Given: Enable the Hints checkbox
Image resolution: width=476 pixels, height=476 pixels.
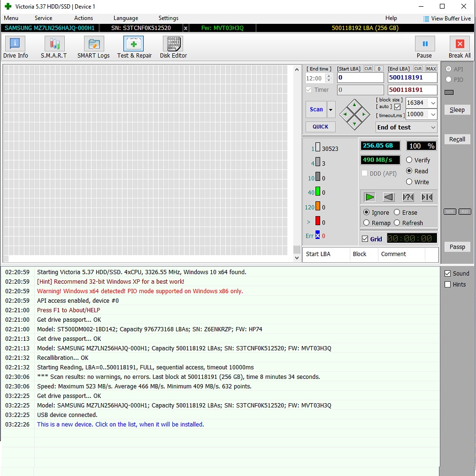Looking at the screenshot, I should (x=447, y=285).
